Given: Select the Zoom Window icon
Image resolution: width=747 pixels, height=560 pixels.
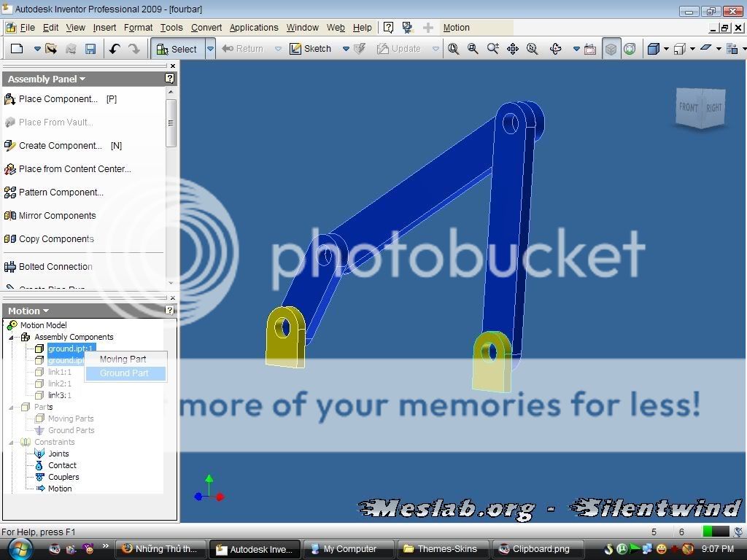Looking at the screenshot, I should [x=473, y=49].
